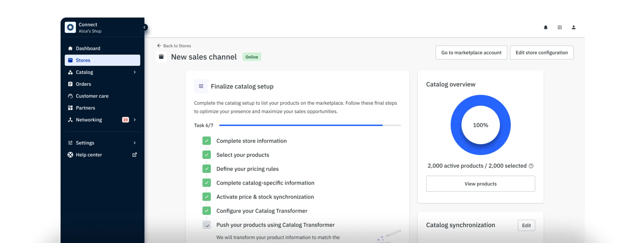This screenshot has width=644, height=243.
Task: Click Push your products using Catalog Transformer text
Action: pyautogui.click(x=275, y=225)
